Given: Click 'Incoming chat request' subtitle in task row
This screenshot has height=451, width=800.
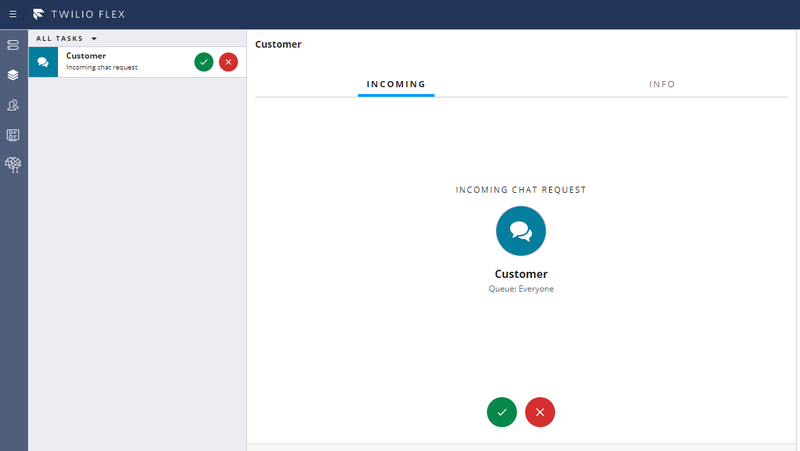Looking at the screenshot, I should coord(102,67).
